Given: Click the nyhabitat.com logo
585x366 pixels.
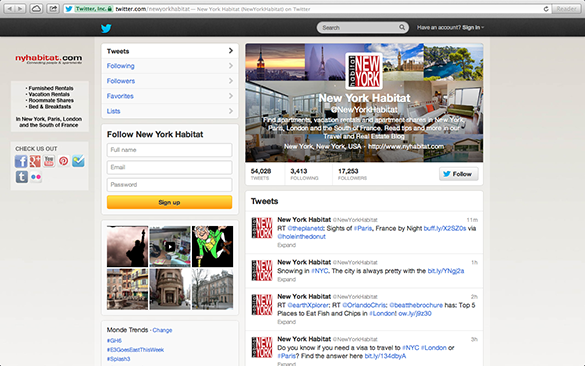Looking at the screenshot, I should pyautogui.click(x=49, y=59).
